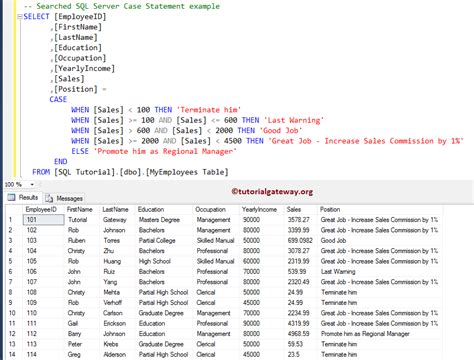This screenshot has width=474, height=360.
Task: Click the comment line 'Searched SQL Server Case Statement example'
Action: 122,6
